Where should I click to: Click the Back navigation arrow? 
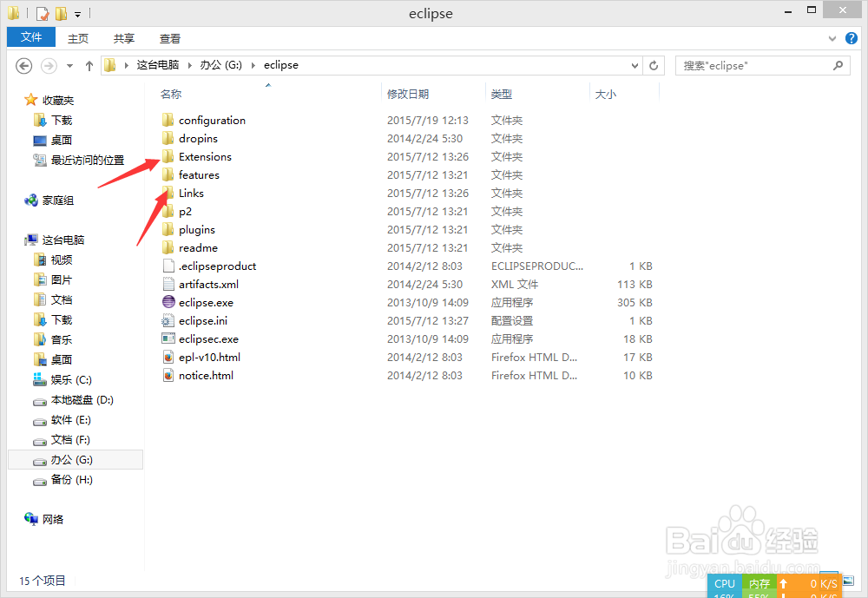point(23,66)
